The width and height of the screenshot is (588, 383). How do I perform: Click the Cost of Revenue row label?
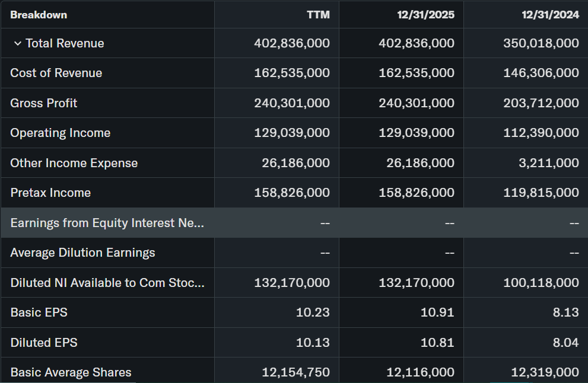click(56, 73)
